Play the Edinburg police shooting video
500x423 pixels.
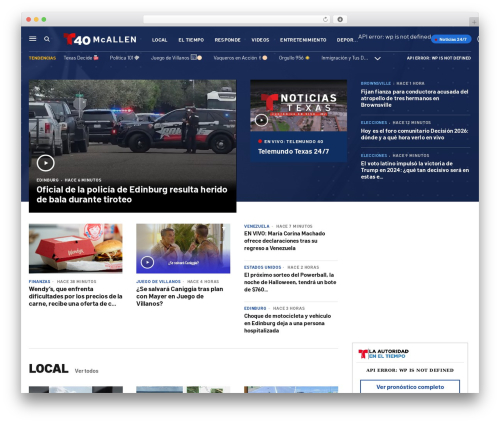(46, 163)
